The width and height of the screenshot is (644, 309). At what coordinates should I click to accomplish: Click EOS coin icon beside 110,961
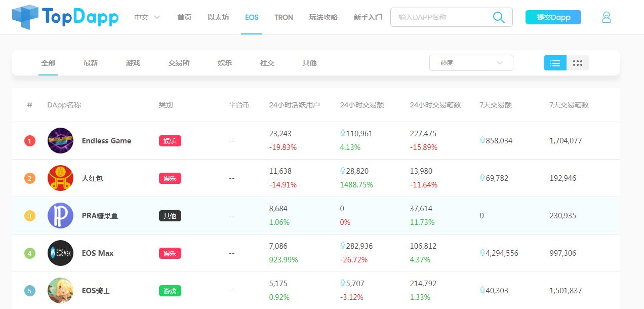(x=342, y=133)
